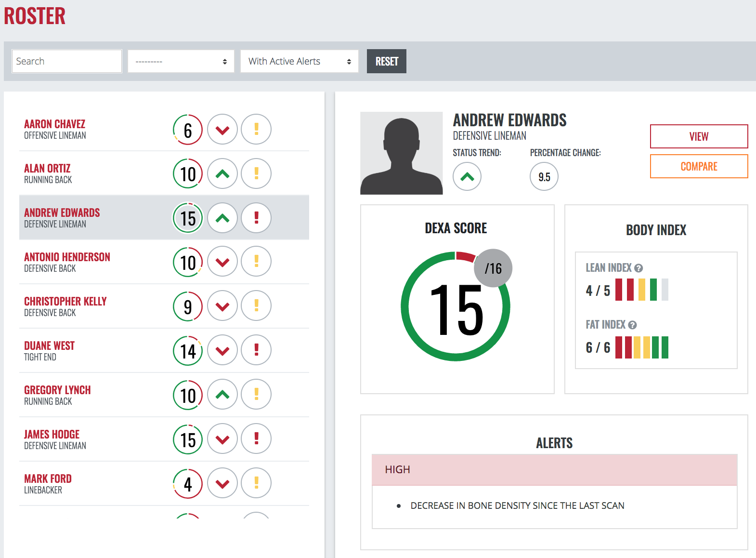Click Mark Ford's score circle showing 4
756x558 pixels.
(188, 483)
